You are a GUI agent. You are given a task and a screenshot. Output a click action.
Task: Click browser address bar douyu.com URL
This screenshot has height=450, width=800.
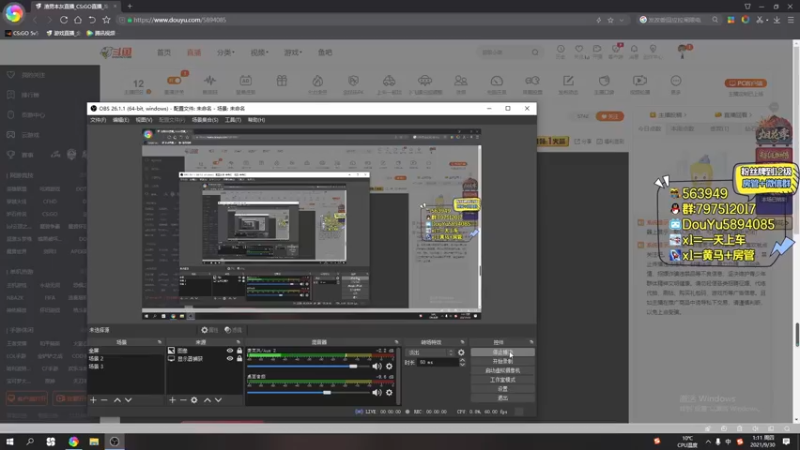click(180, 20)
